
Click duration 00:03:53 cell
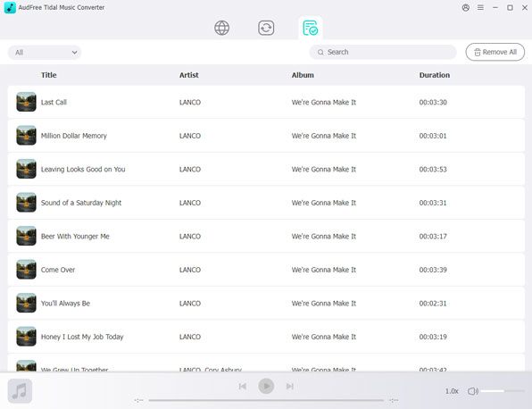[x=433, y=169]
